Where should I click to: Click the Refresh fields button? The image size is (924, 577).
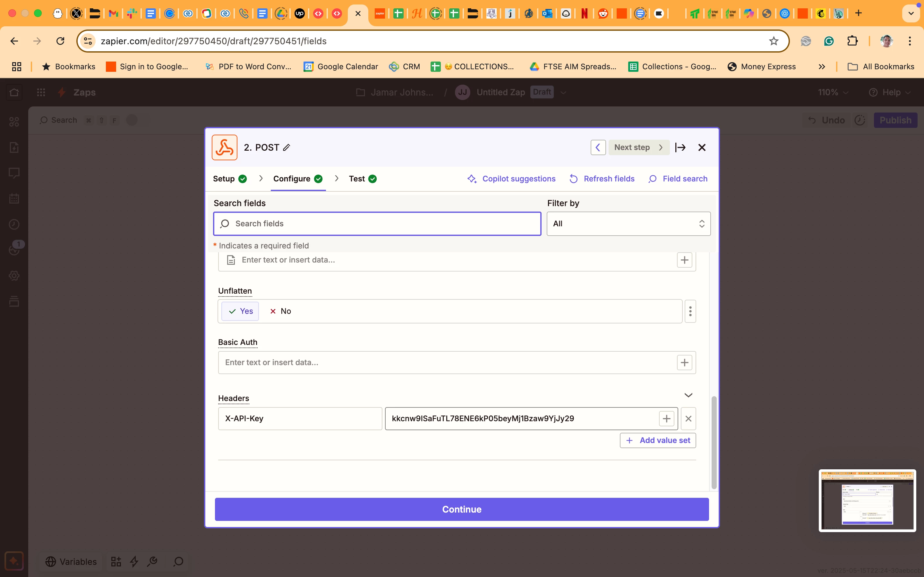[602, 179]
